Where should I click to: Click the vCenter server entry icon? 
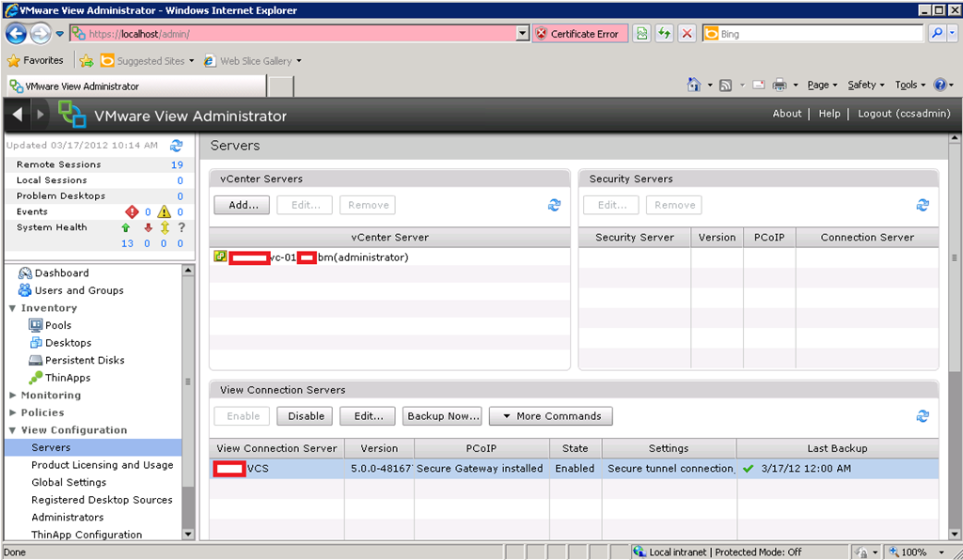click(x=220, y=257)
